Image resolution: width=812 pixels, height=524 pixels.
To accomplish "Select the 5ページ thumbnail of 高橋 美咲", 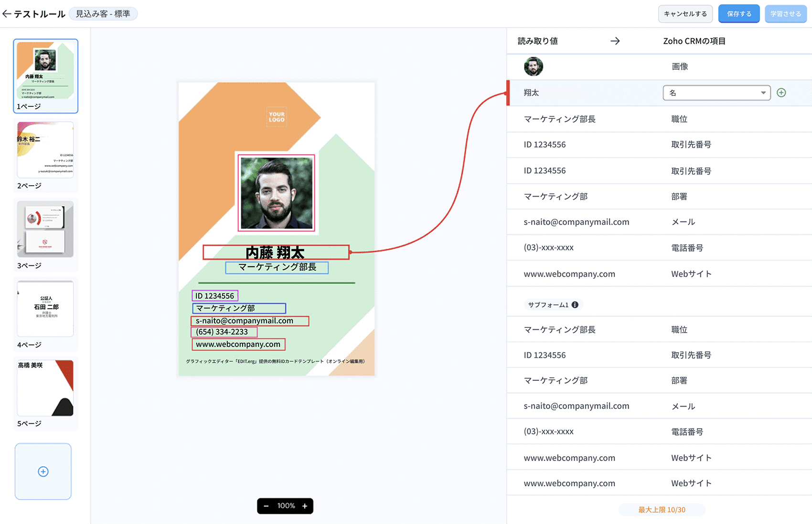I will [45, 393].
